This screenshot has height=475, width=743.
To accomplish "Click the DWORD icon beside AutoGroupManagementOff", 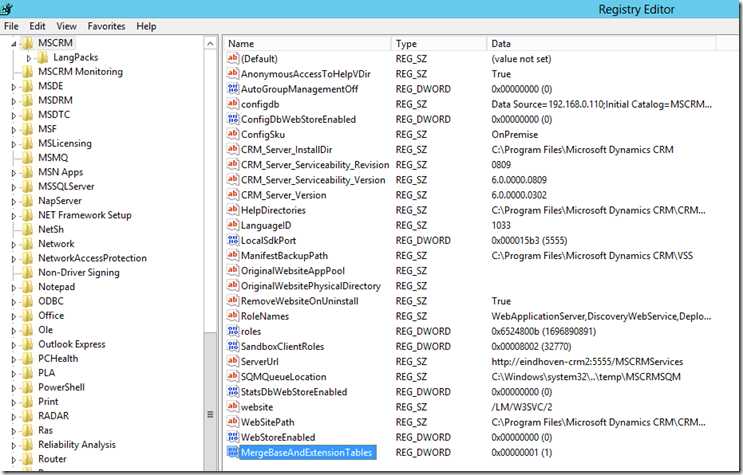I will pos(233,89).
